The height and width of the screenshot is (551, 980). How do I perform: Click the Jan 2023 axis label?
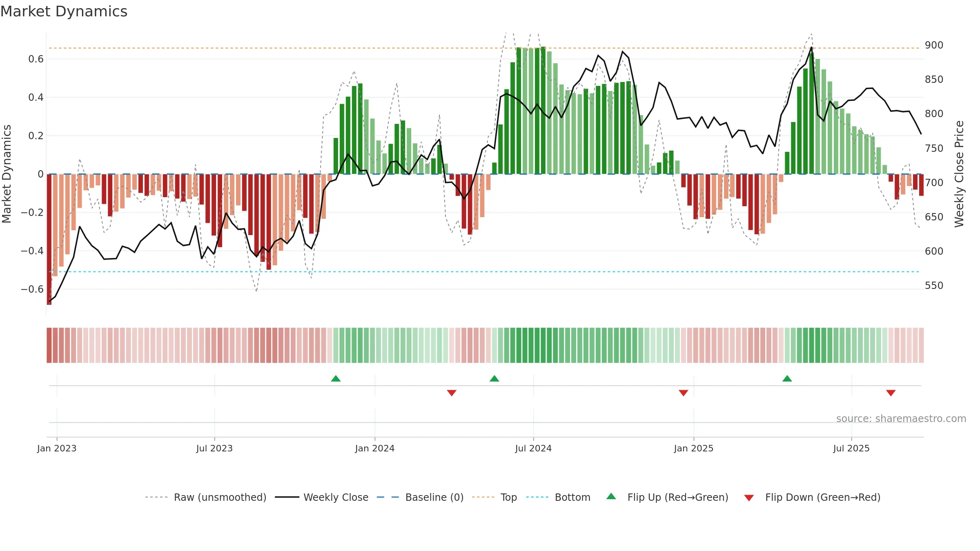point(57,448)
